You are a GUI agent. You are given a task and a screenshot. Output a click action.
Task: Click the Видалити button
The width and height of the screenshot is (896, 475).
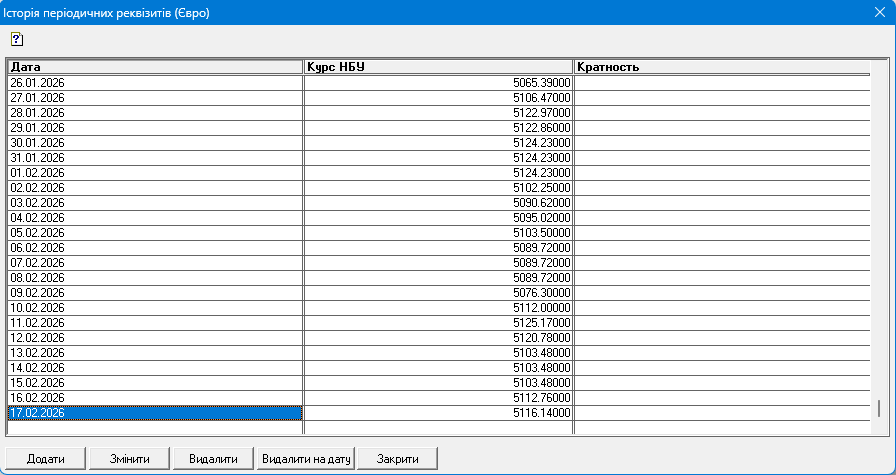[213, 459]
